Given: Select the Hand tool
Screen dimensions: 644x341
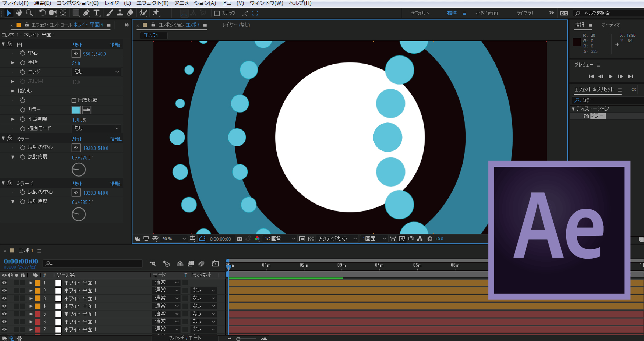Looking at the screenshot, I should (x=19, y=13).
